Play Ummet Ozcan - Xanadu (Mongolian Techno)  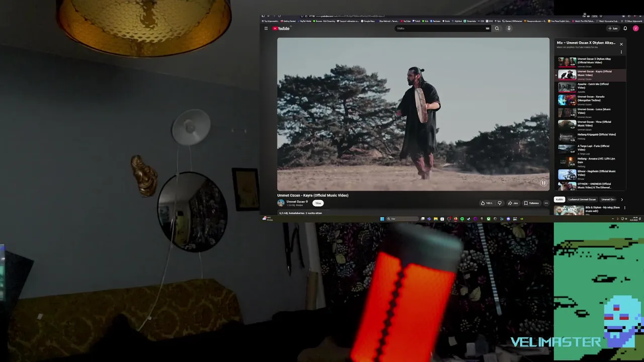(591, 100)
